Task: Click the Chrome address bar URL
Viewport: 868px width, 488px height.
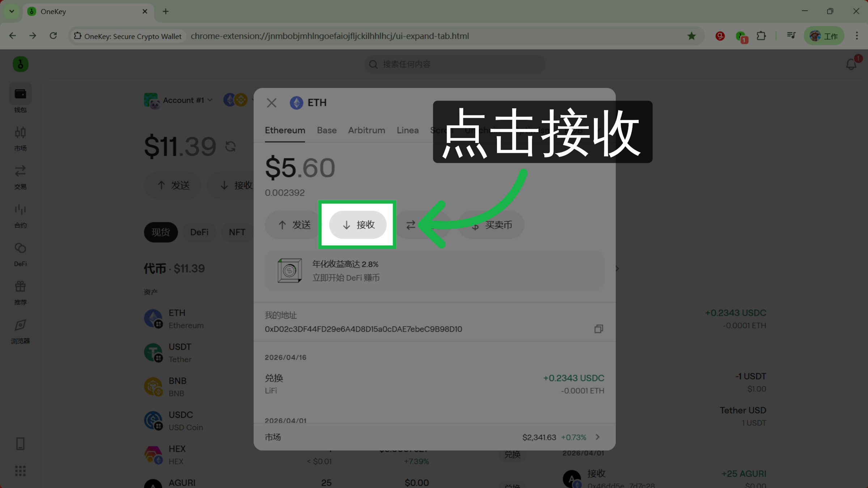Action: point(329,36)
